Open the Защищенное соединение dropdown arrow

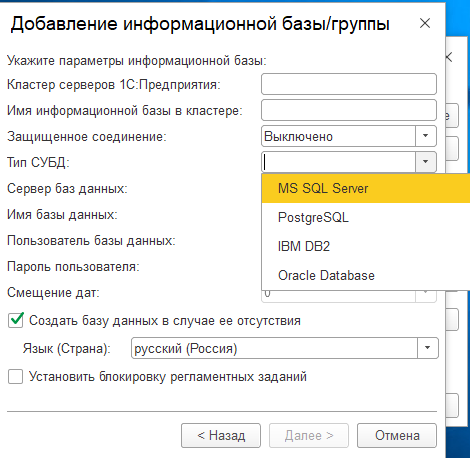tap(426, 136)
